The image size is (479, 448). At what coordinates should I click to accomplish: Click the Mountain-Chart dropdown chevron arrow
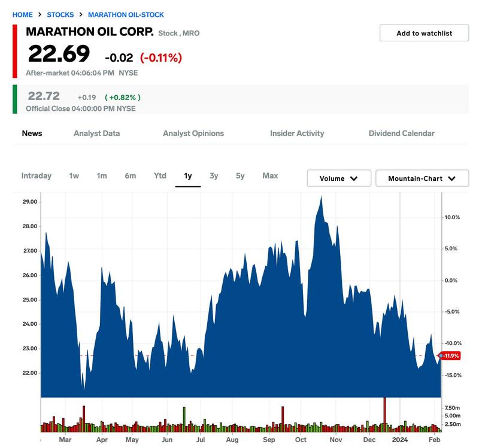[x=452, y=178]
